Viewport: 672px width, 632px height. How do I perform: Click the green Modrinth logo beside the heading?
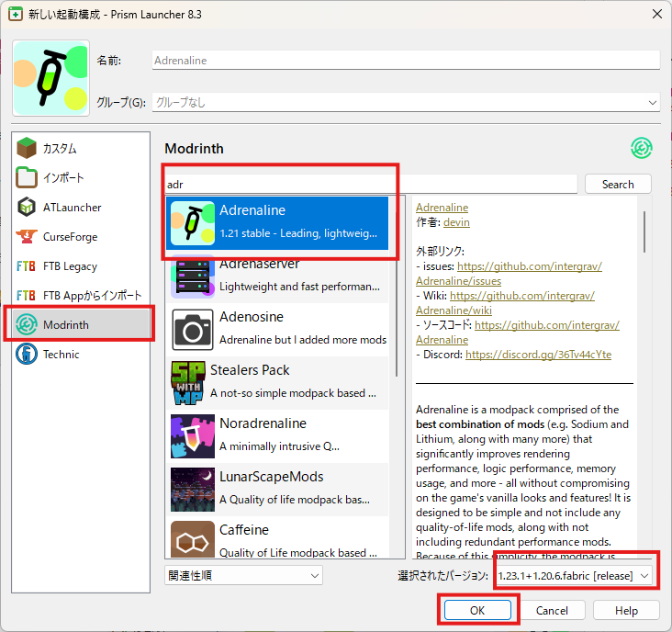point(641,148)
